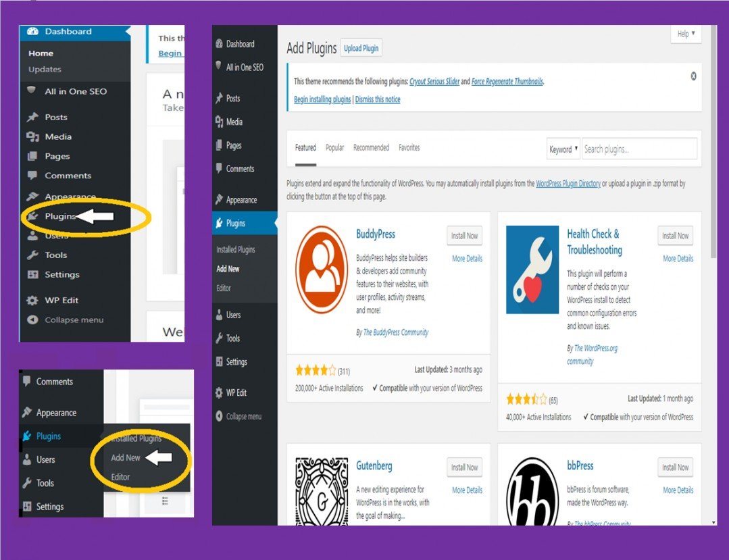Open More Details for Gutenberg
Image resolution: width=729 pixels, height=560 pixels.
[468, 490]
